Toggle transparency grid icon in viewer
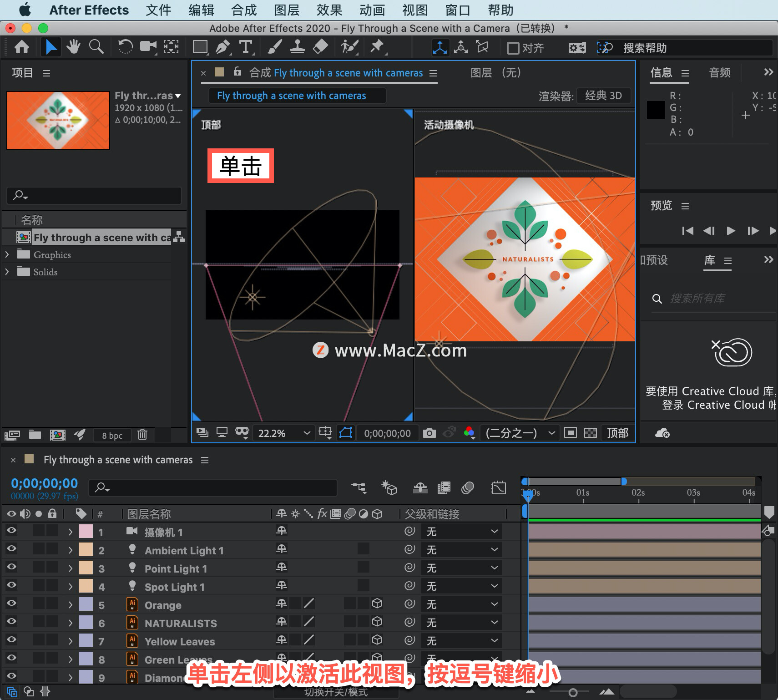This screenshot has width=778, height=700. coord(591,433)
